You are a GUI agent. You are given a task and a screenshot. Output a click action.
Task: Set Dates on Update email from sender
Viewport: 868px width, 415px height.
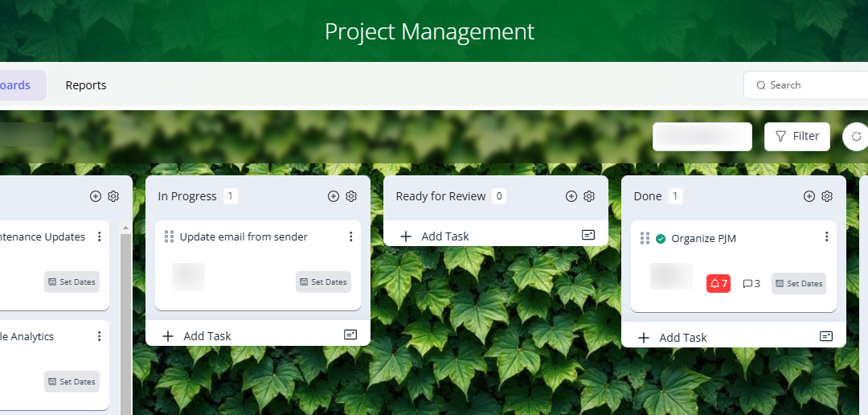pos(323,282)
